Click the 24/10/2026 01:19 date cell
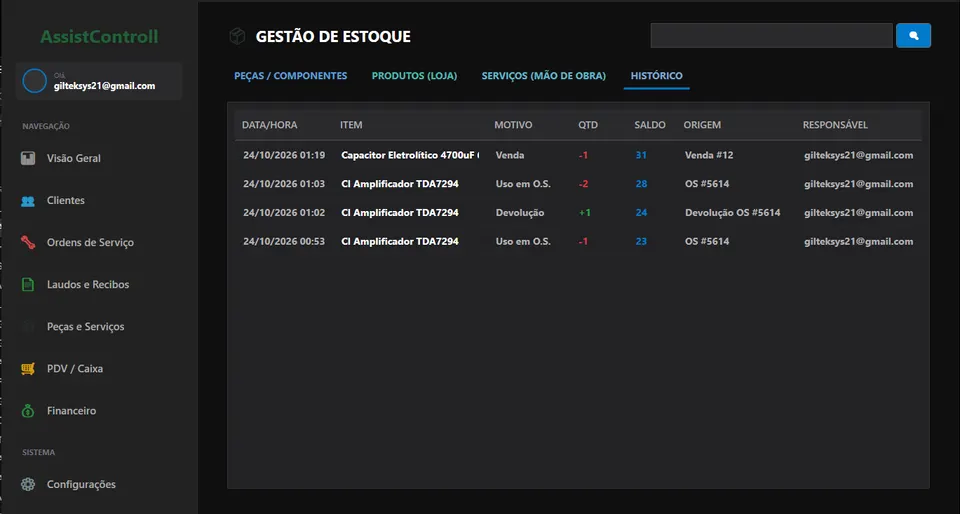The width and height of the screenshot is (960, 514). click(x=284, y=155)
